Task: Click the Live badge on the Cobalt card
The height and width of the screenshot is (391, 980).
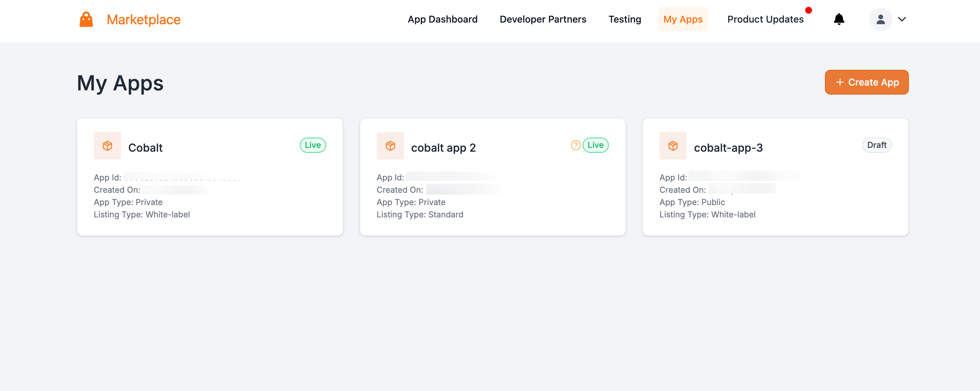Action: 312,145
